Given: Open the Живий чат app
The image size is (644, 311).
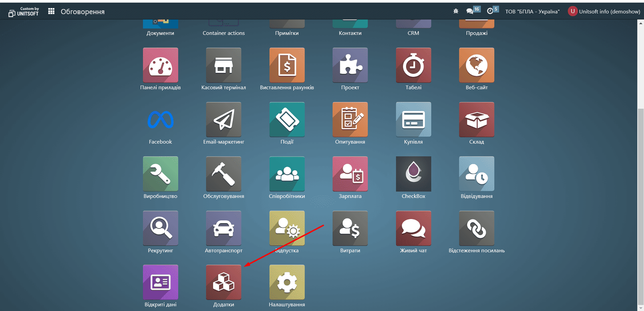Looking at the screenshot, I should click(x=413, y=228).
